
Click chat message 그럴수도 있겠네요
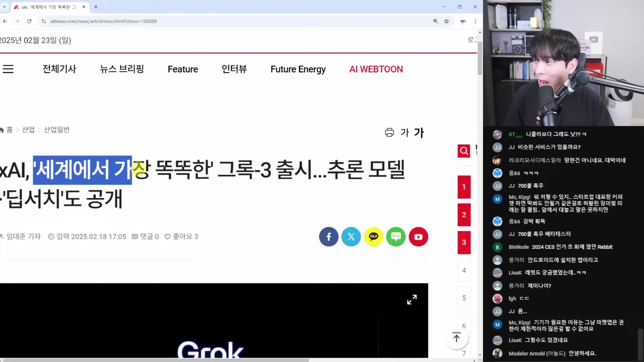coord(547,340)
